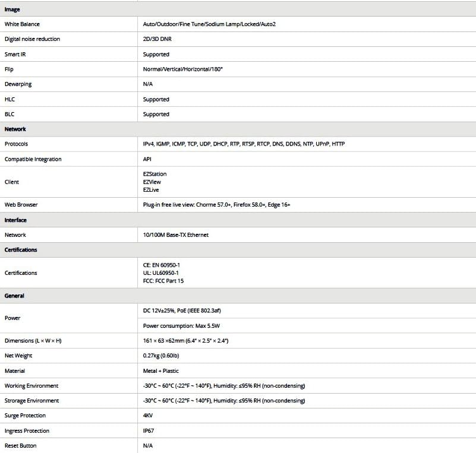Click the Smart IR row label
The height and width of the screenshot is (453, 476).
point(15,54)
